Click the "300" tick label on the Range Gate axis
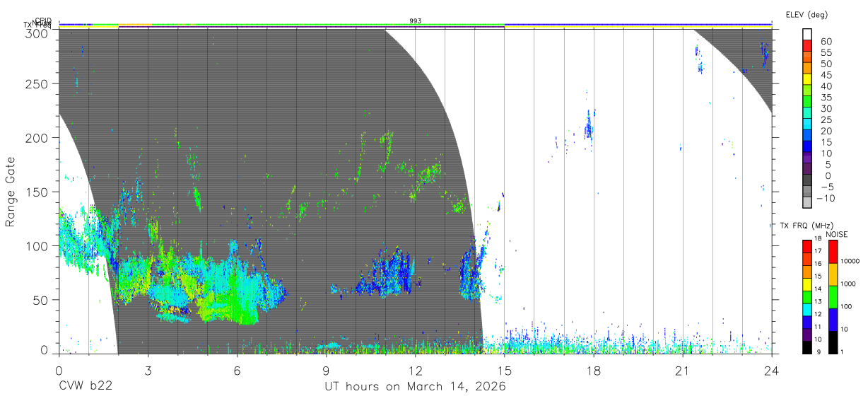Screen dimensions: 868x401 pos(36,33)
